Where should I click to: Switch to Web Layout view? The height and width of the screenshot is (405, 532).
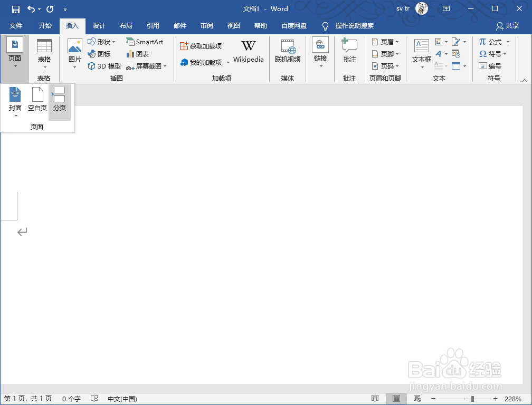(x=417, y=399)
